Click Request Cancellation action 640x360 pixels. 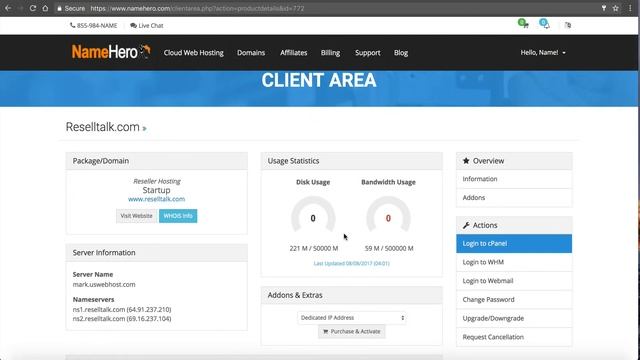(x=514, y=338)
